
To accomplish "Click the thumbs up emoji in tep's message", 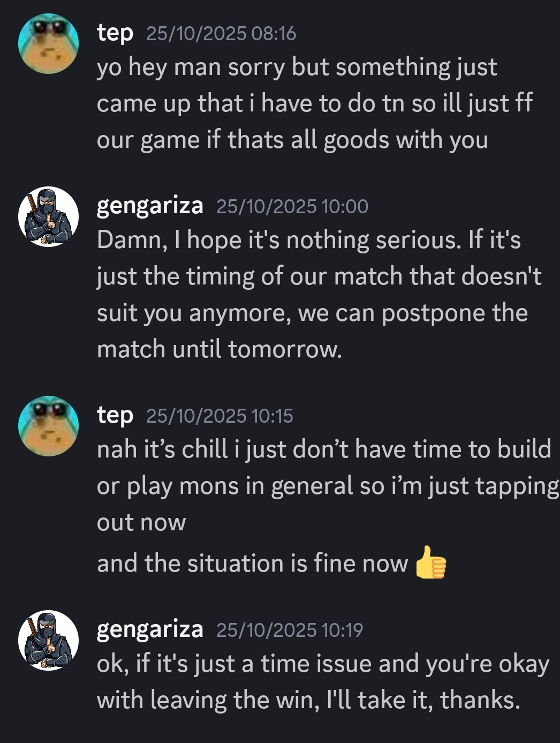I will click(x=431, y=563).
